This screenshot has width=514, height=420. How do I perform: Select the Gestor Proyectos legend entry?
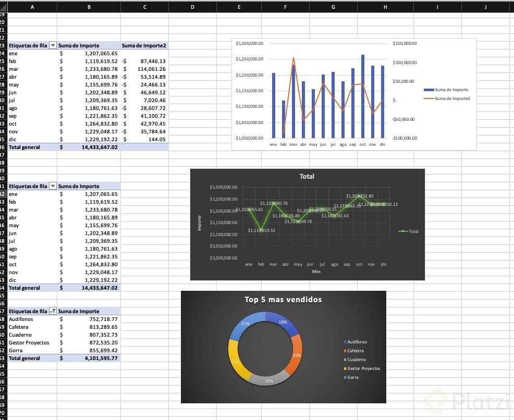(362, 368)
